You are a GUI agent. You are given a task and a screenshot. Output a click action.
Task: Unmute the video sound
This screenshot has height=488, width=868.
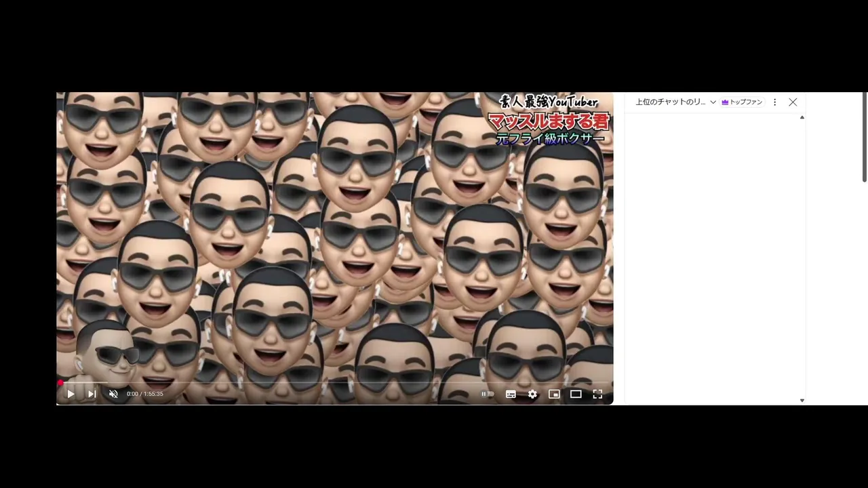[x=113, y=394]
